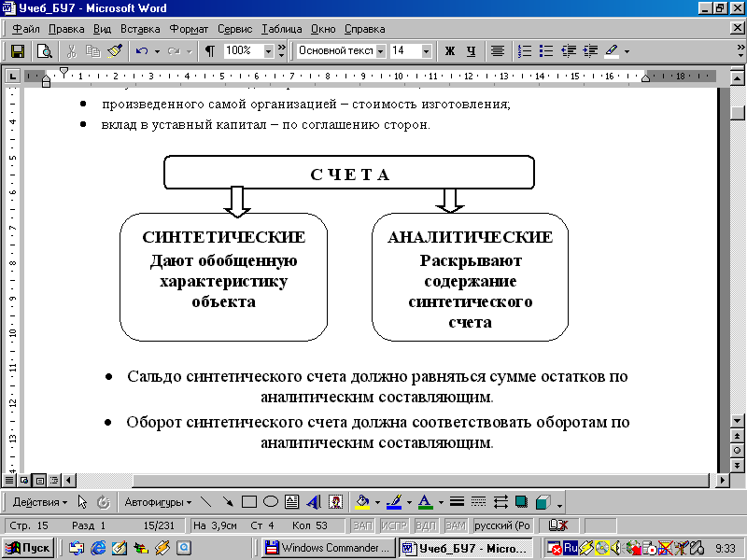Viewport: 747px width, 560px height.
Task: Select the Oval drawing tool
Action: click(271, 502)
